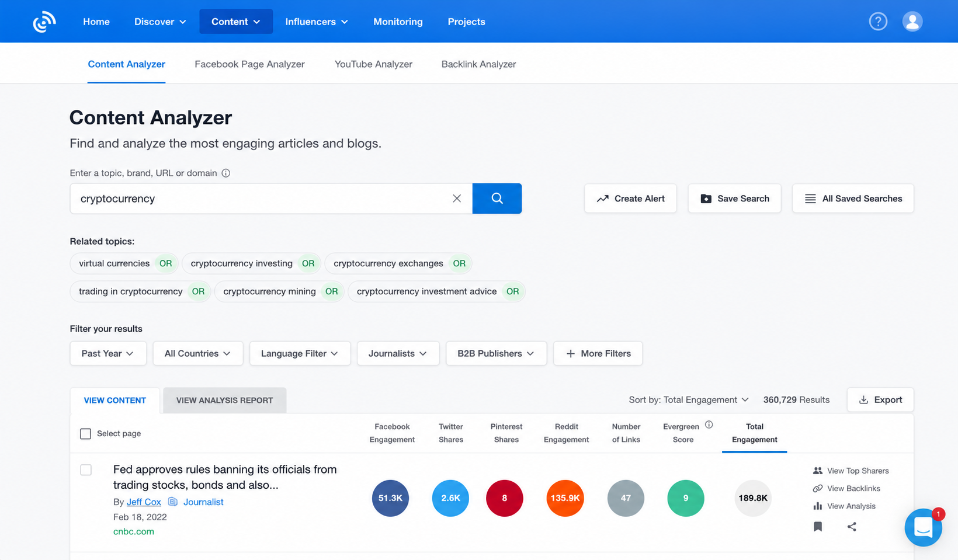Click the info icon beside topic label
The width and height of the screenshot is (958, 560).
[226, 173]
